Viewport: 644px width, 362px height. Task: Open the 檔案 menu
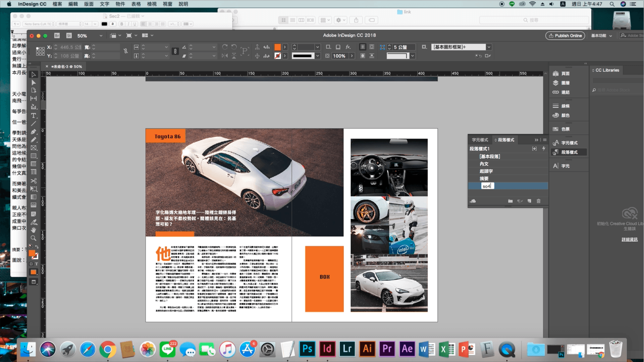pyautogui.click(x=57, y=4)
